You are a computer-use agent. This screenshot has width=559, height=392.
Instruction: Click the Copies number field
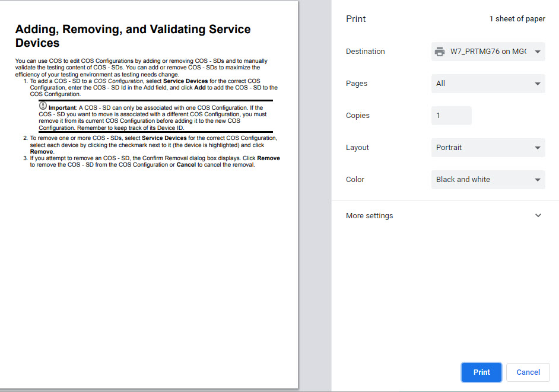452,116
